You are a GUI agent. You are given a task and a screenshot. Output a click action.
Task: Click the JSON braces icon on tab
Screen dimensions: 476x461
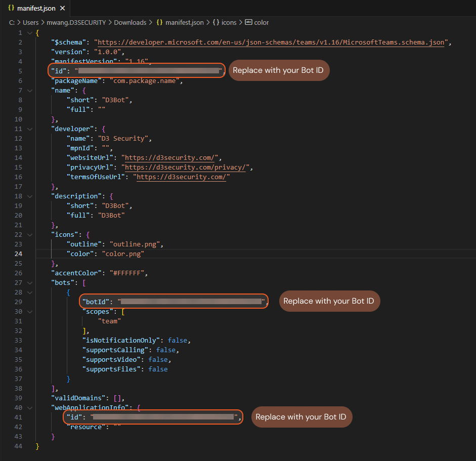pyautogui.click(x=11, y=8)
